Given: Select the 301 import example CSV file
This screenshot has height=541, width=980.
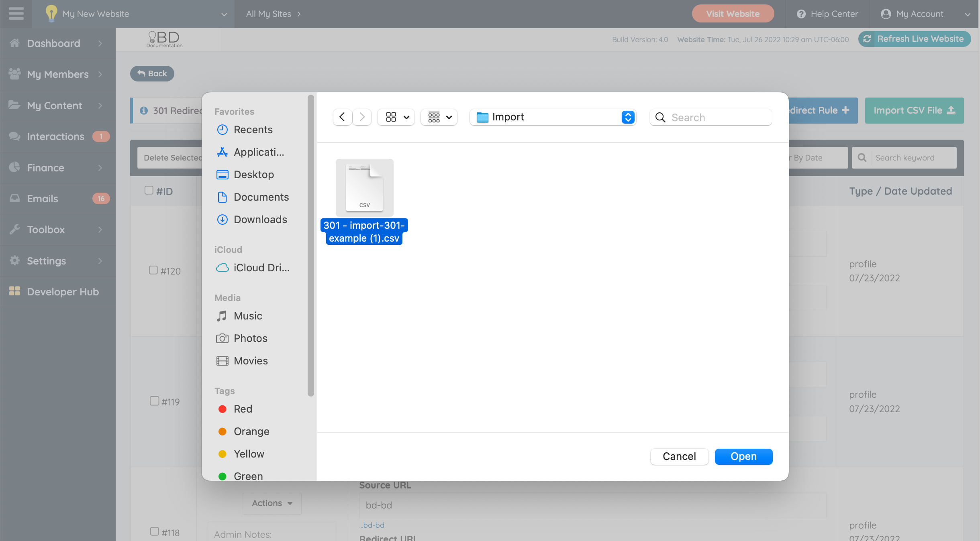Looking at the screenshot, I should click(364, 188).
